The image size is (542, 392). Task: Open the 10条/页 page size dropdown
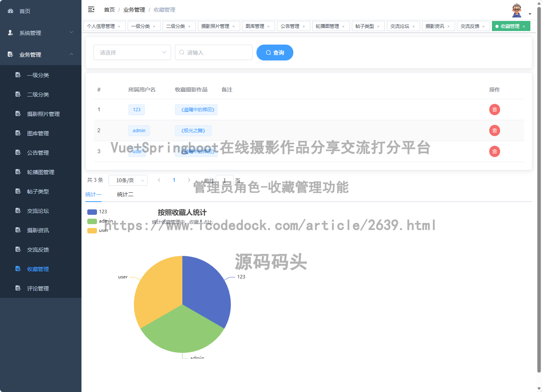tap(128, 180)
